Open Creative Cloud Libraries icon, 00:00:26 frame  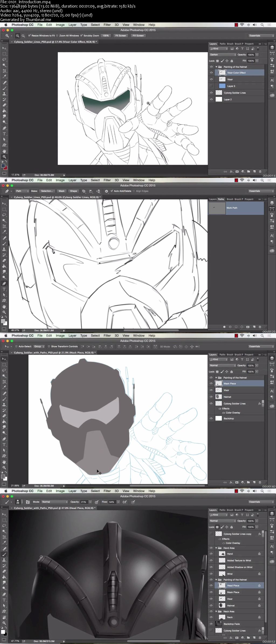pyautogui.click(x=272, y=251)
